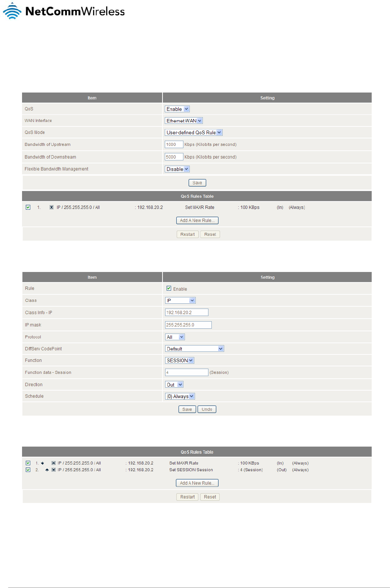Click the Undo button

point(207,409)
